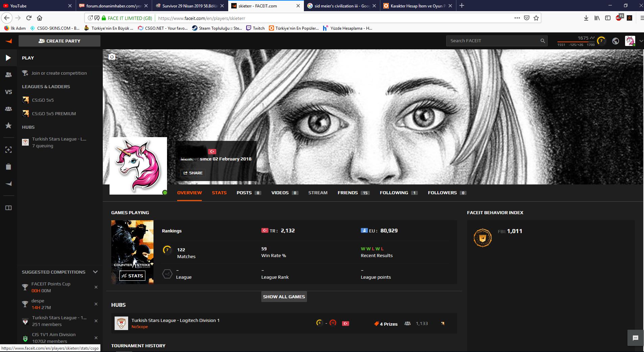Open the Friends tab
The width and height of the screenshot is (644, 352).
(348, 193)
